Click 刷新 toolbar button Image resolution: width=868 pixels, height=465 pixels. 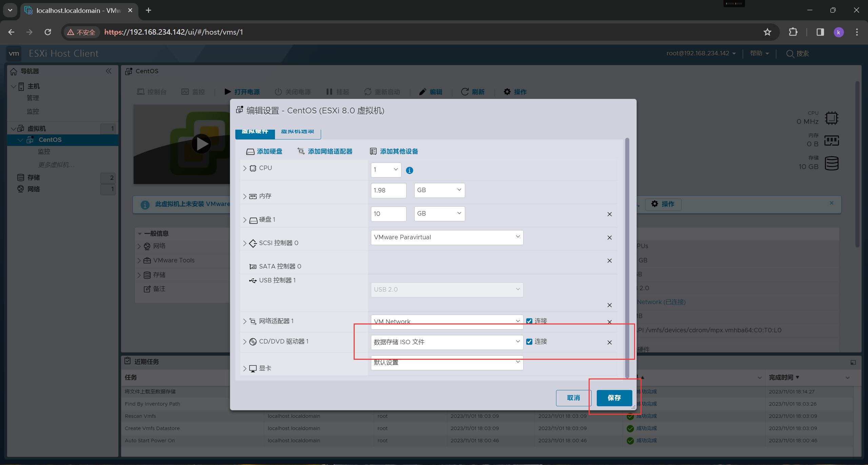coord(473,92)
